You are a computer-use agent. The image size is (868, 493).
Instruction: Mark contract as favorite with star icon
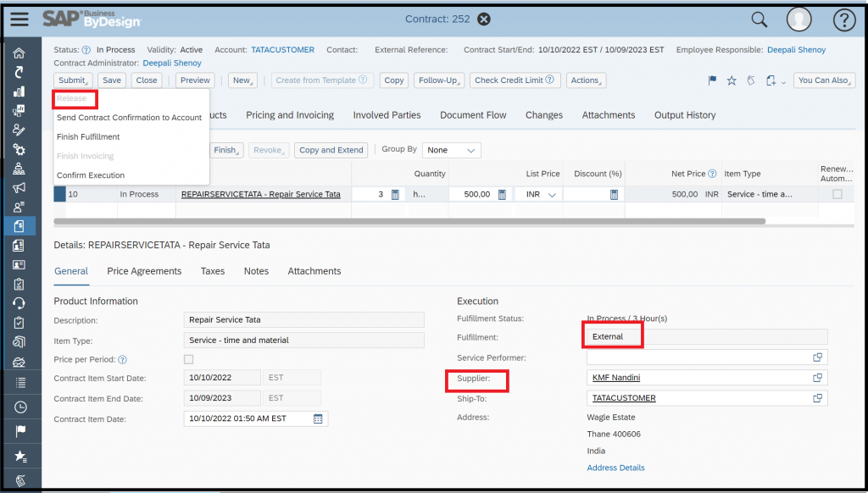[732, 80]
